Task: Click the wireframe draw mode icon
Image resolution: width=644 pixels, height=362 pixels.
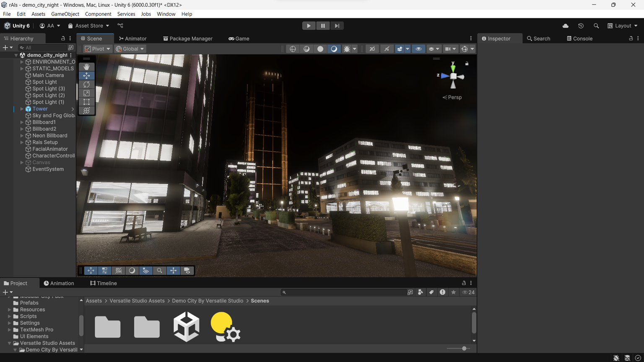Action: 293,49
